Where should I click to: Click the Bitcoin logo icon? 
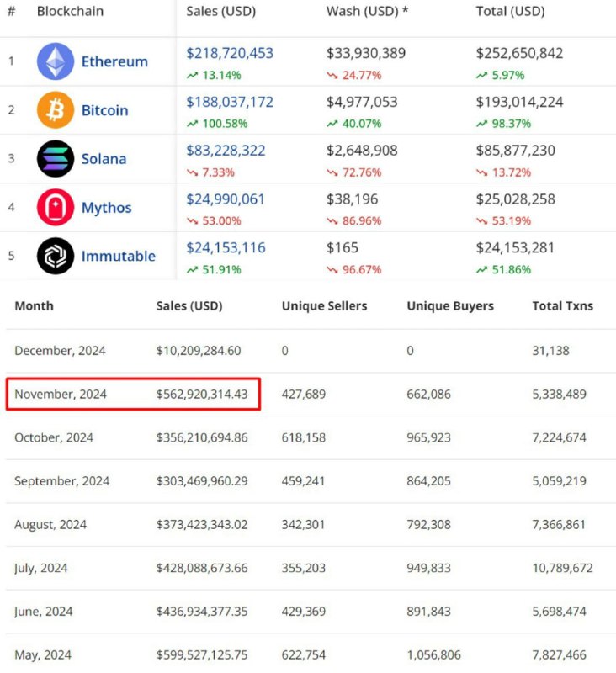[56, 110]
